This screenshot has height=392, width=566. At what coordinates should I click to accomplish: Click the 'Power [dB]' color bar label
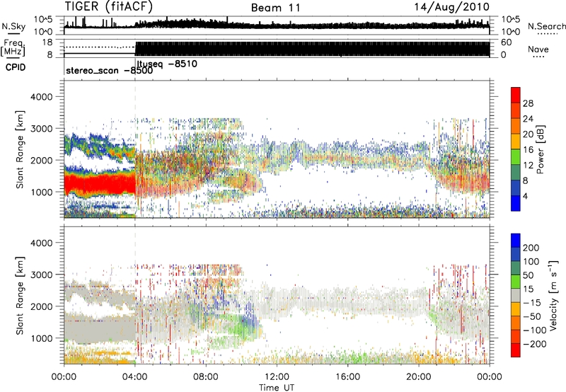click(x=540, y=149)
